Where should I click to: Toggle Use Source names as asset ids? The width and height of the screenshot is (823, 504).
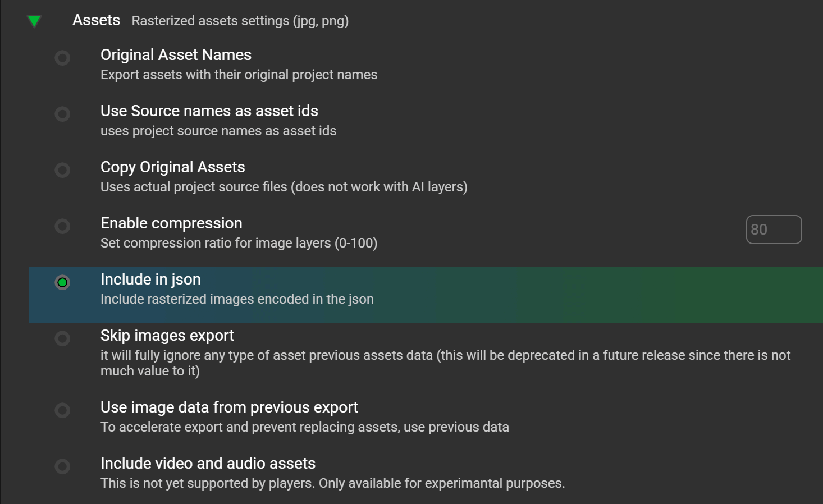point(62,114)
